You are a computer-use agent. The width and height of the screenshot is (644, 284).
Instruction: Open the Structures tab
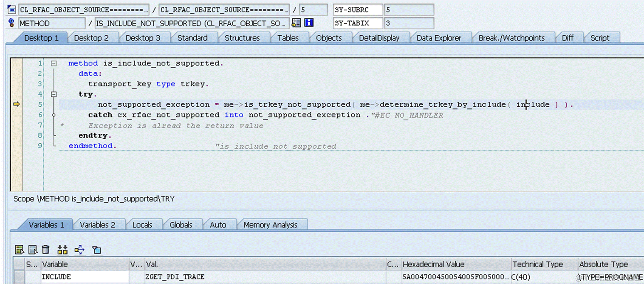pos(242,38)
